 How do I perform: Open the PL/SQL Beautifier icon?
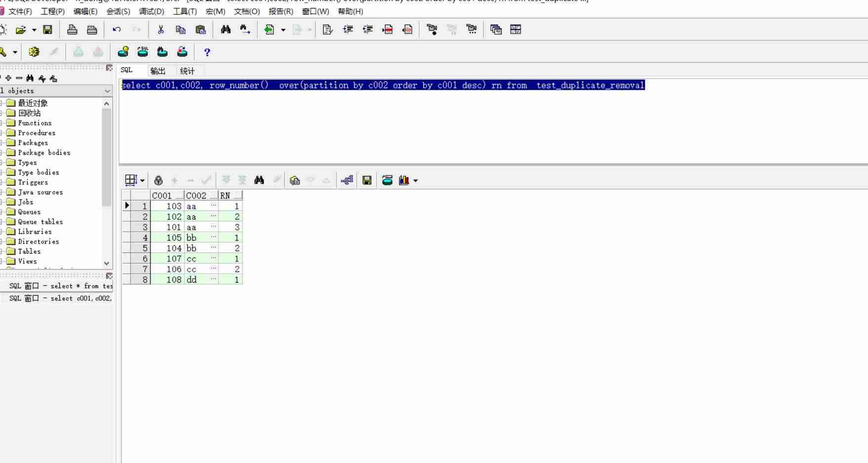(327, 30)
